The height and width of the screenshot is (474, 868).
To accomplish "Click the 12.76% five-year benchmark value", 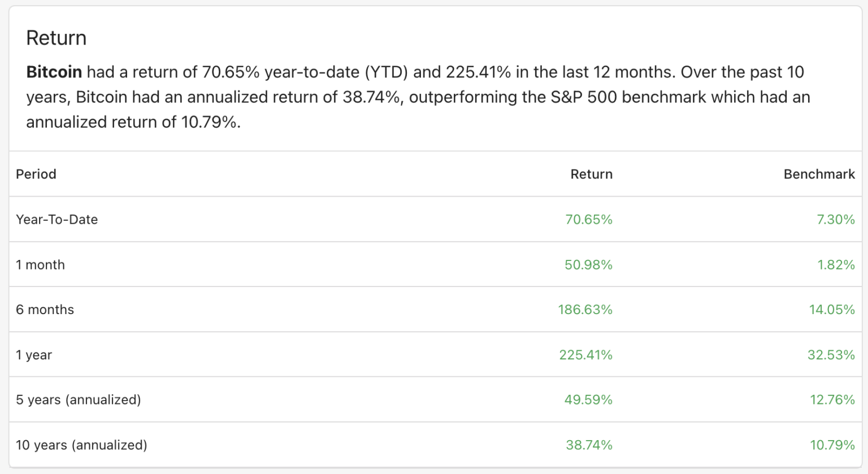I will [832, 400].
